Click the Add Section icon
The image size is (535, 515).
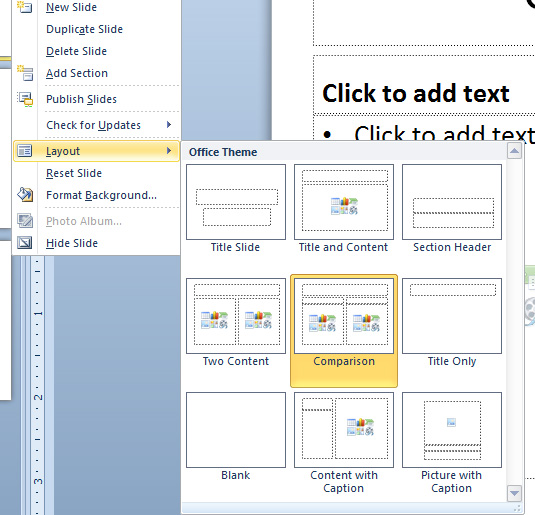coord(25,73)
